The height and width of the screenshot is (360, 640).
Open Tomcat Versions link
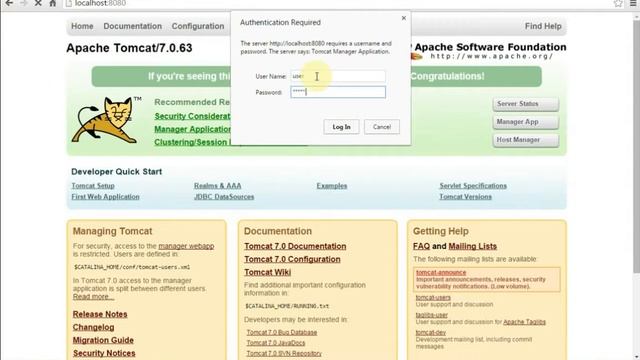[x=465, y=197]
